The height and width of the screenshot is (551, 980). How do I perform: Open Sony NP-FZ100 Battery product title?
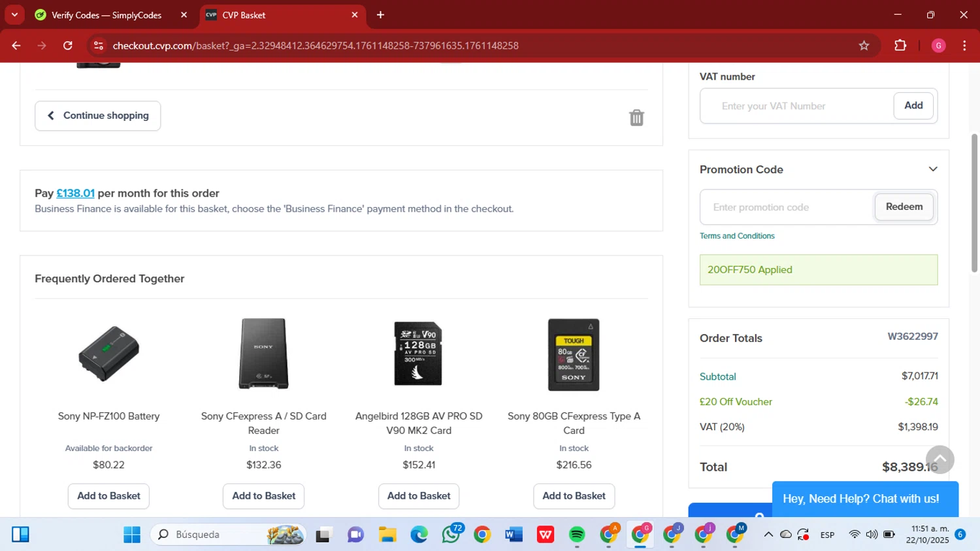(x=108, y=416)
